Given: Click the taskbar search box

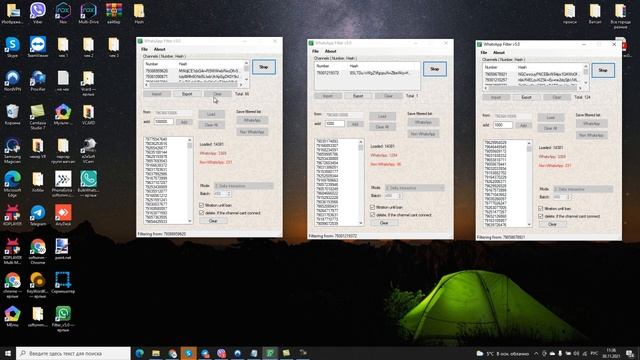Looking at the screenshot, I should tap(73, 353).
